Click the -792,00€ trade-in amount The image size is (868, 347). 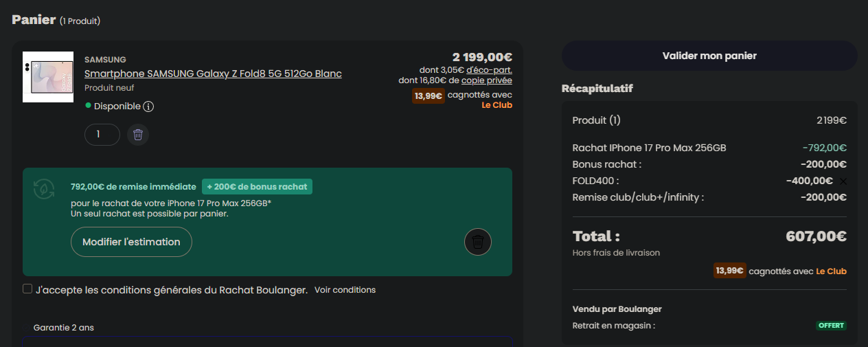824,148
